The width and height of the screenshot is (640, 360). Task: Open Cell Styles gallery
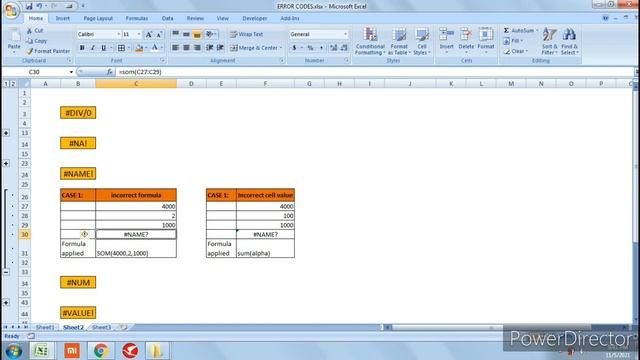click(x=422, y=41)
